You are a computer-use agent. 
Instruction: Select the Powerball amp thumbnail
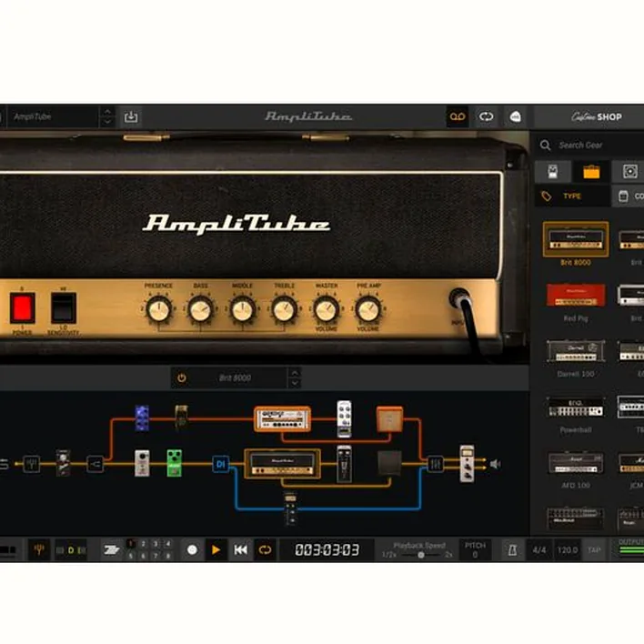(576, 407)
